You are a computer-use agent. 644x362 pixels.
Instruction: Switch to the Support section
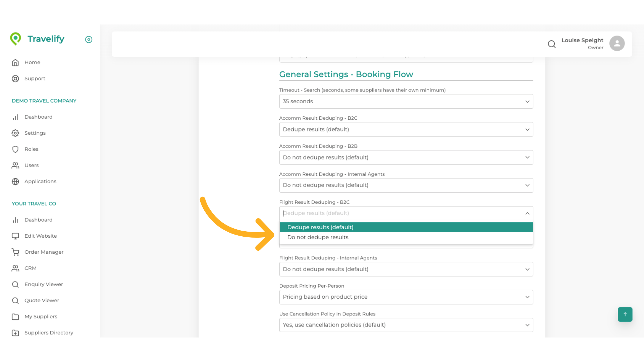click(x=35, y=78)
